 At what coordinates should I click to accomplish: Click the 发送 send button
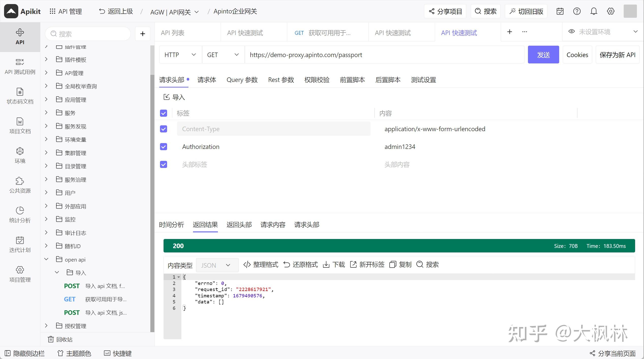tap(543, 55)
